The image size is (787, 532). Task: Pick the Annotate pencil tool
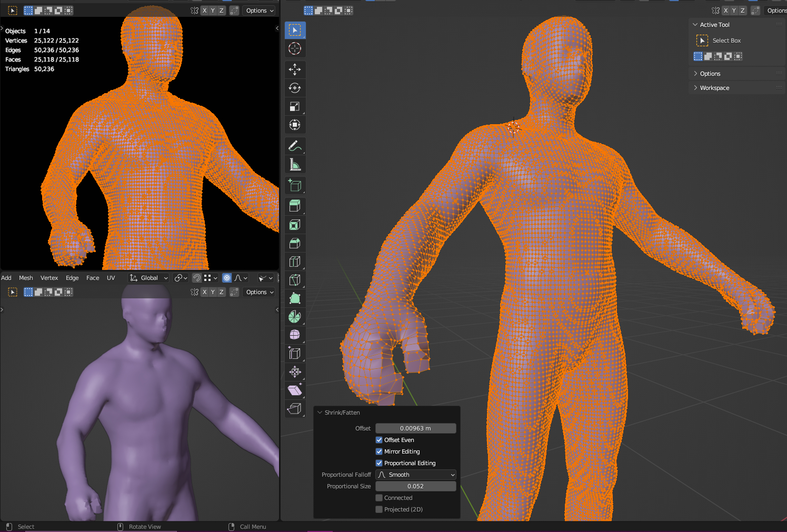(295, 146)
